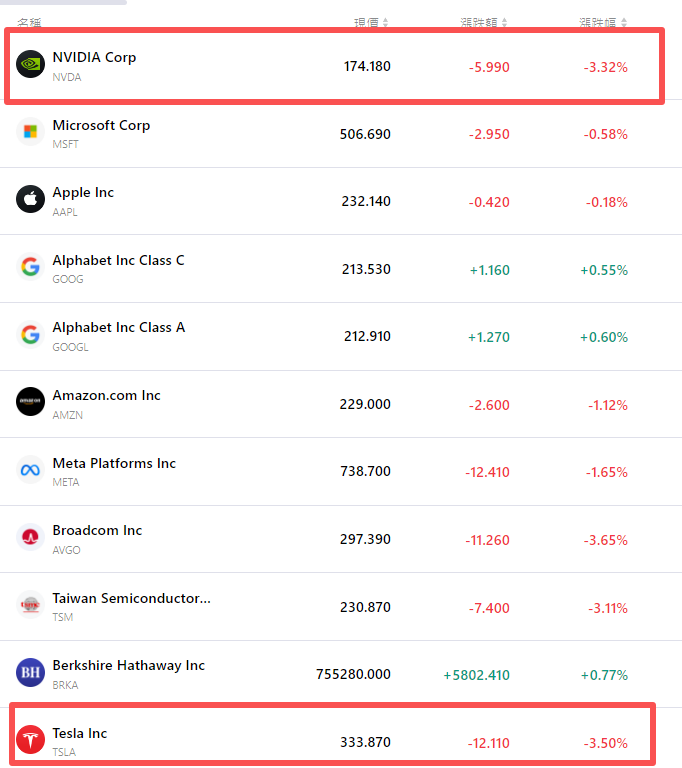Click Tesla's -3.50% change value
The image size is (682, 768).
click(x=605, y=743)
